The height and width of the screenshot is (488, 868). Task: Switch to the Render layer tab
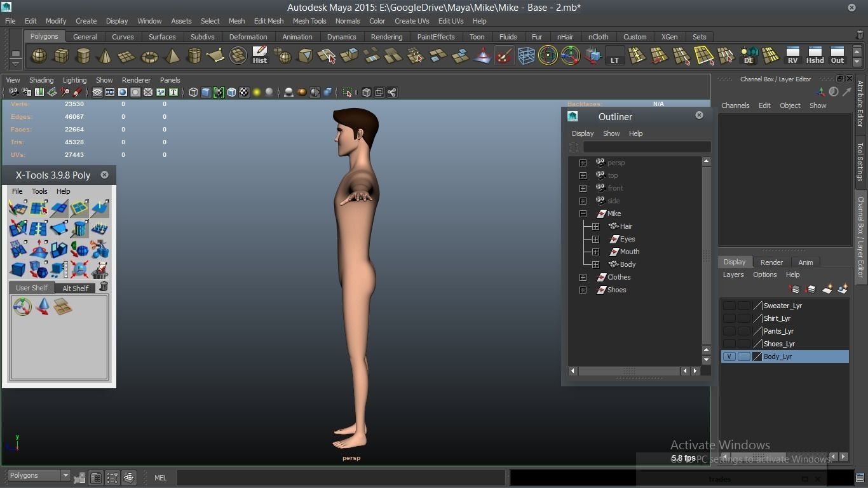point(771,262)
